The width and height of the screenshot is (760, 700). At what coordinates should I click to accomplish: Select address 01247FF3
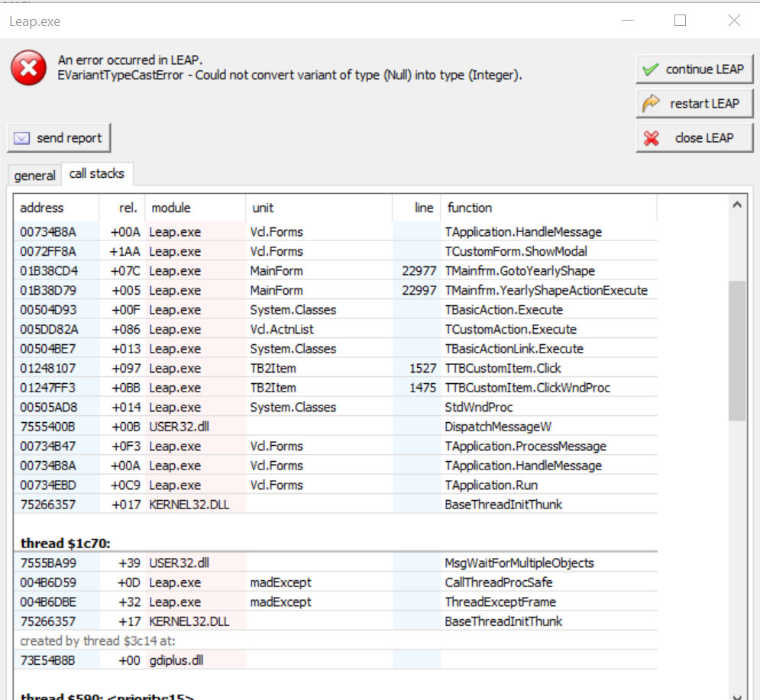pyautogui.click(x=48, y=388)
